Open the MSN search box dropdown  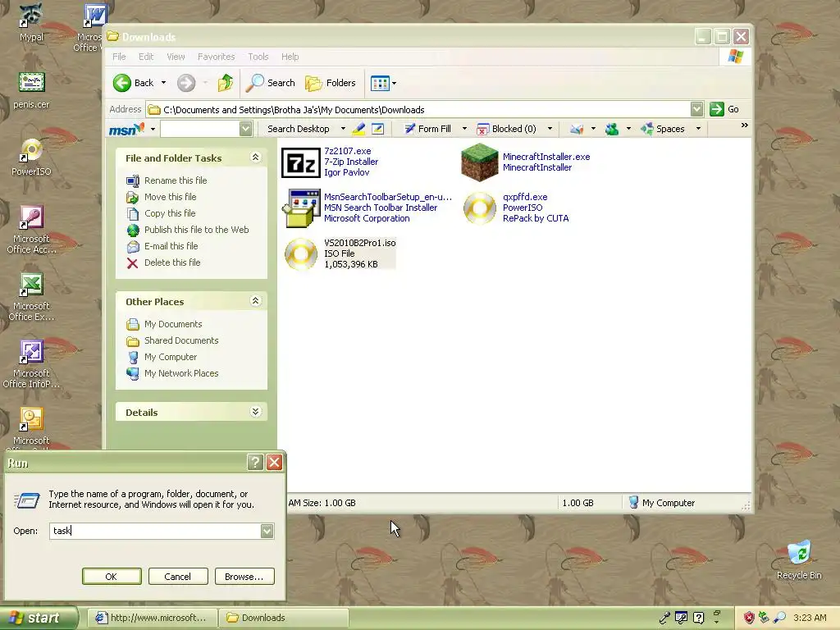[245, 129]
